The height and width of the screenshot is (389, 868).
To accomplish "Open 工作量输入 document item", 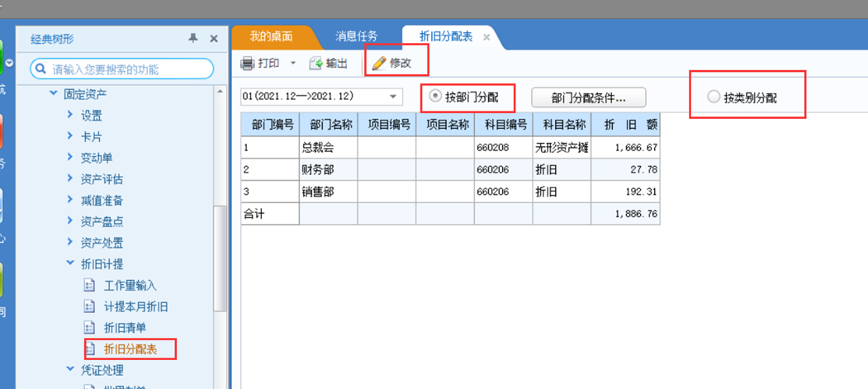I will click(x=130, y=286).
